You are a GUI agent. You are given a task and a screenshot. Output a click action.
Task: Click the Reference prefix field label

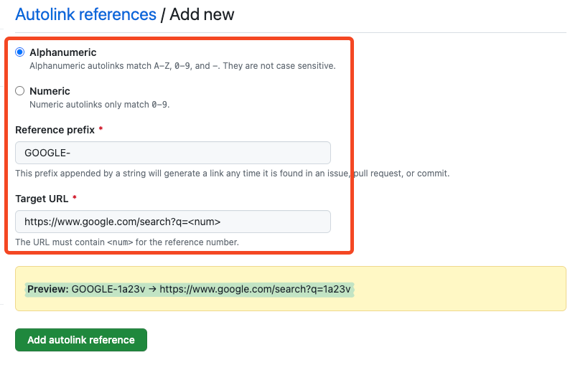(x=55, y=130)
